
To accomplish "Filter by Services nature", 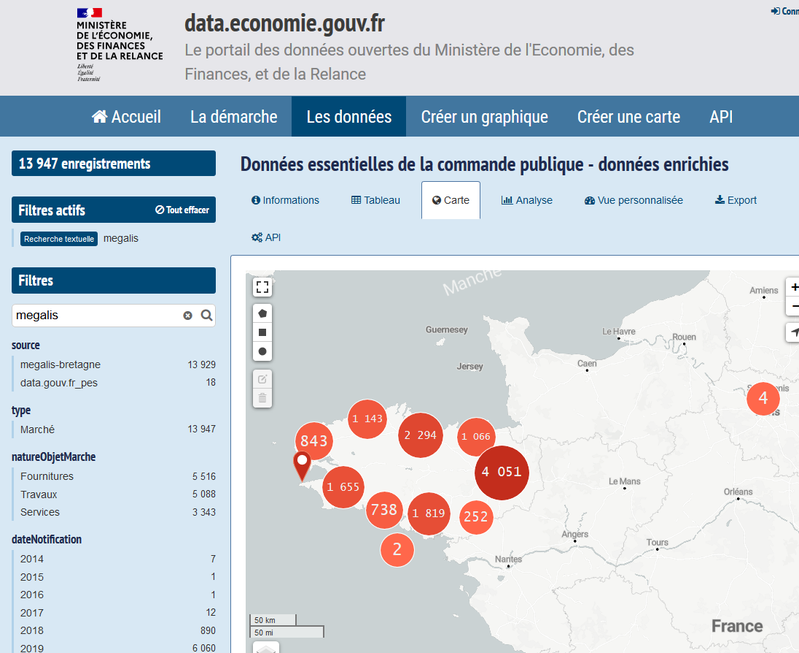I will [x=118, y=512].
